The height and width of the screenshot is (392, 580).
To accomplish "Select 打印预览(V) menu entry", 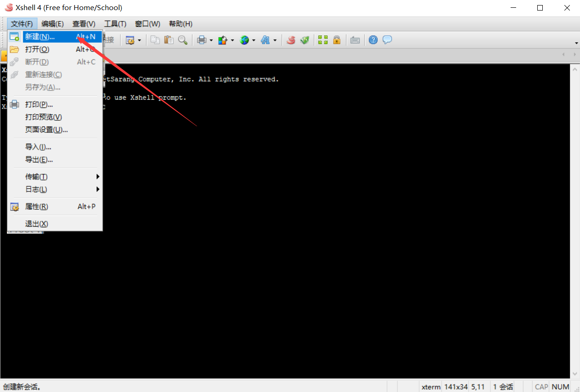I will tap(55, 117).
